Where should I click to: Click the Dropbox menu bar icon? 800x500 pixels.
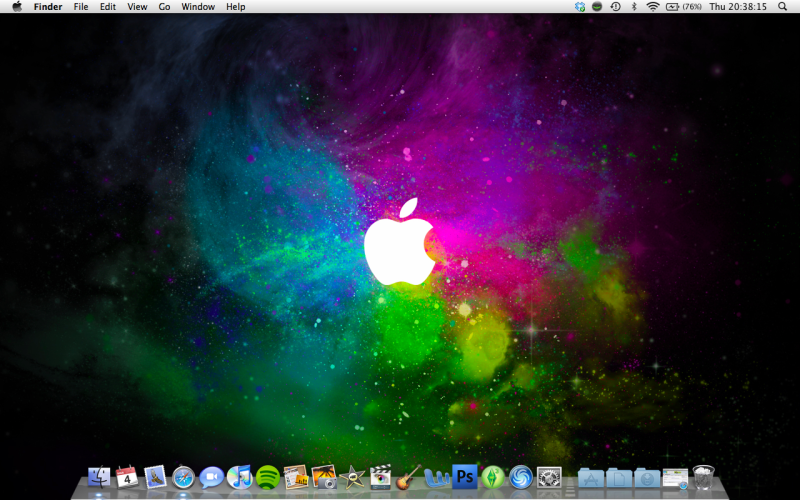coord(580,7)
